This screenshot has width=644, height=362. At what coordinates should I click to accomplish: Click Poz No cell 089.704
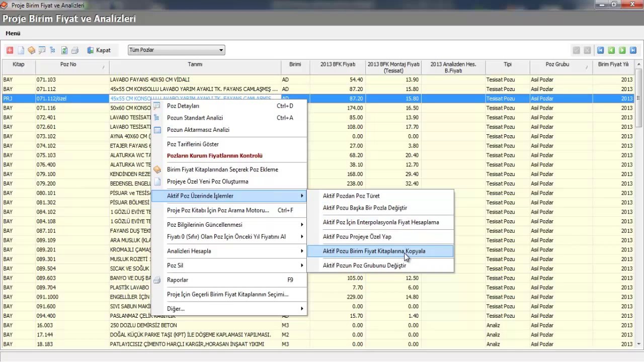click(72, 288)
